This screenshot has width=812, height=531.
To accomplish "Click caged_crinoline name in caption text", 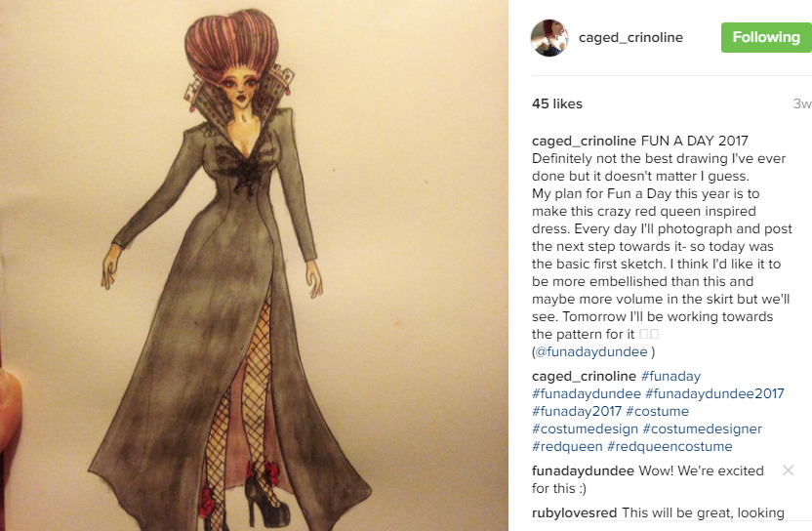I will [x=585, y=141].
